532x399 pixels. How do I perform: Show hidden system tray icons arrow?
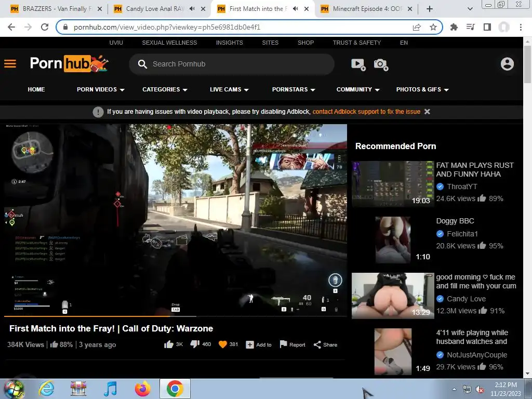(x=454, y=390)
